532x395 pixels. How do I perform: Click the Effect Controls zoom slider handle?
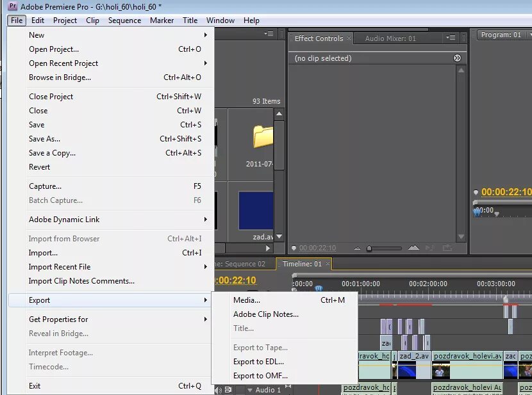pos(369,248)
